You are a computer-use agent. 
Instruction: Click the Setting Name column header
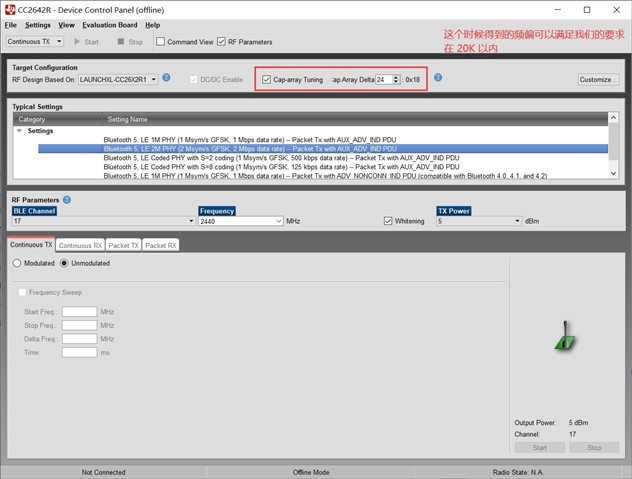(355, 119)
